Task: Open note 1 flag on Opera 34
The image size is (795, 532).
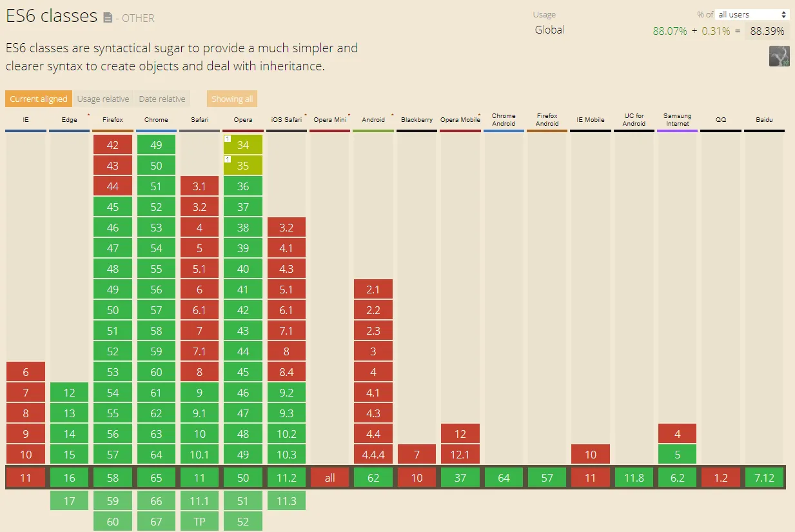Action: pos(228,139)
